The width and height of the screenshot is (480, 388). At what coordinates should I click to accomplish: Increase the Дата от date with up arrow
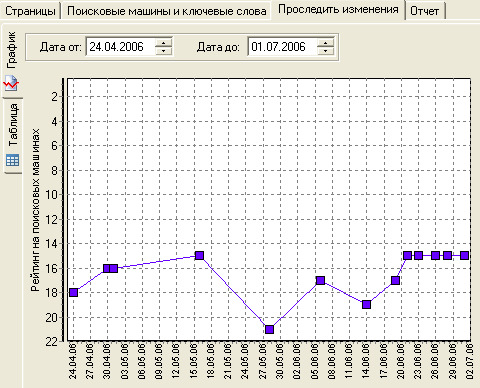pyautogui.click(x=164, y=42)
